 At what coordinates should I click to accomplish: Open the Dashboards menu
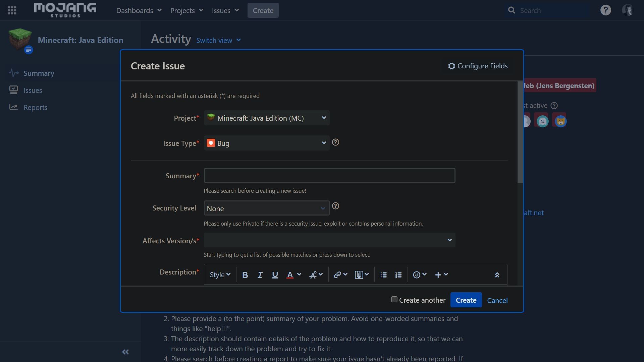click(138, 10)
